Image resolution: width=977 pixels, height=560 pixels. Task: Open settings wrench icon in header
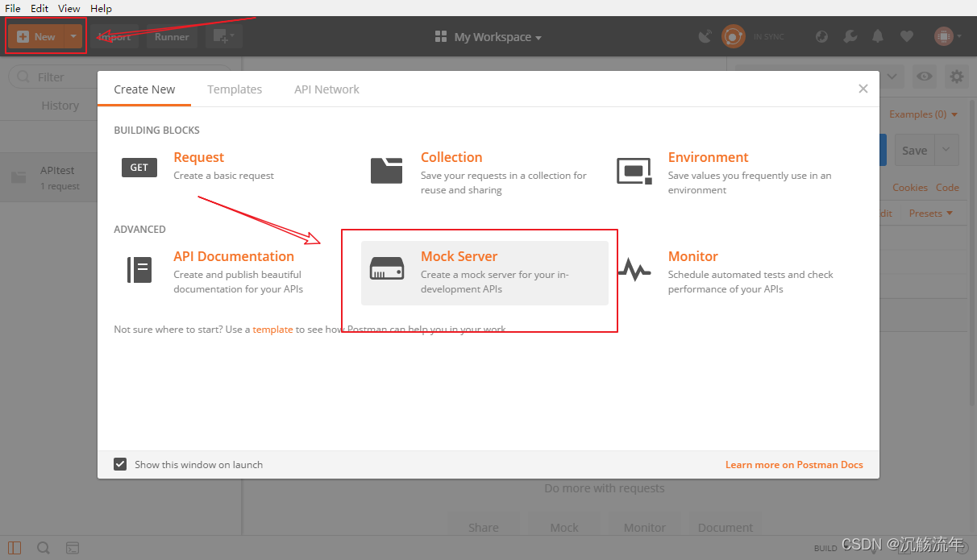pyautogui.click(x=850, y=36)
